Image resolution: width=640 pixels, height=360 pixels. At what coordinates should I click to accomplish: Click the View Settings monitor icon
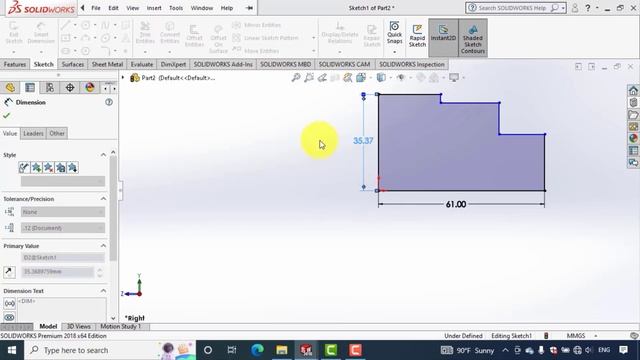pyautogui.click(x=454, y=77)
